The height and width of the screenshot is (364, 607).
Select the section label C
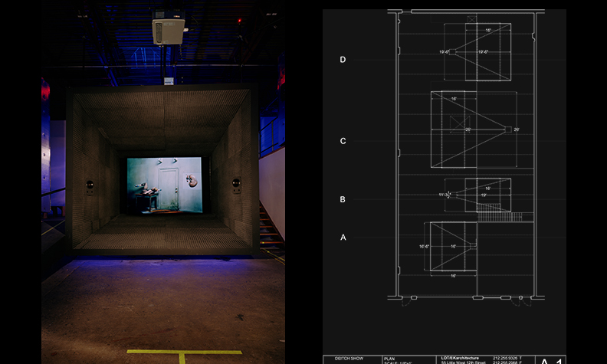click(x=343, y=141)
